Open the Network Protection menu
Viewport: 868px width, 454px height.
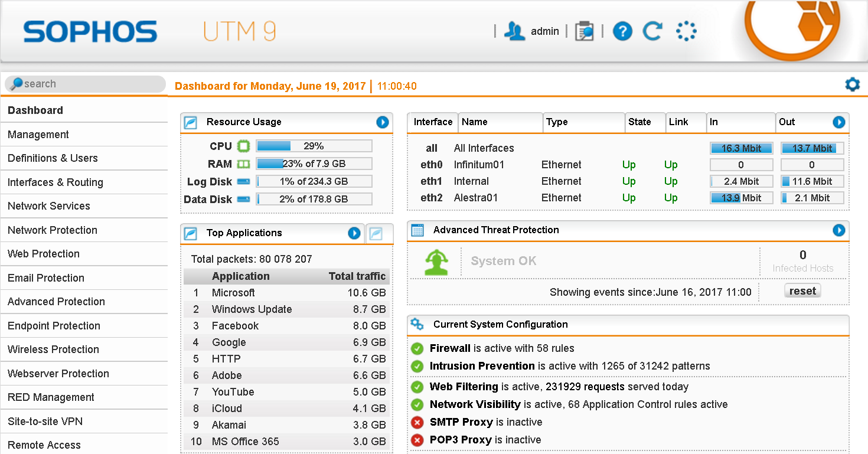pos(84,230)
